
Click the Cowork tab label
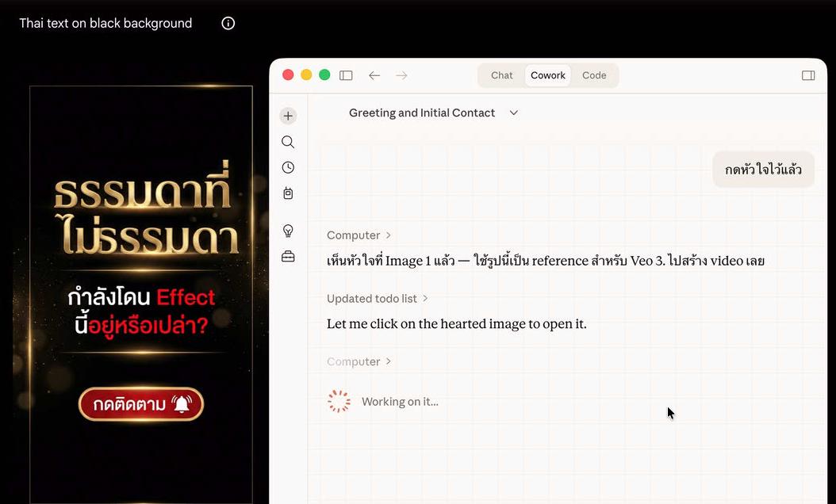tap(547, 75)
